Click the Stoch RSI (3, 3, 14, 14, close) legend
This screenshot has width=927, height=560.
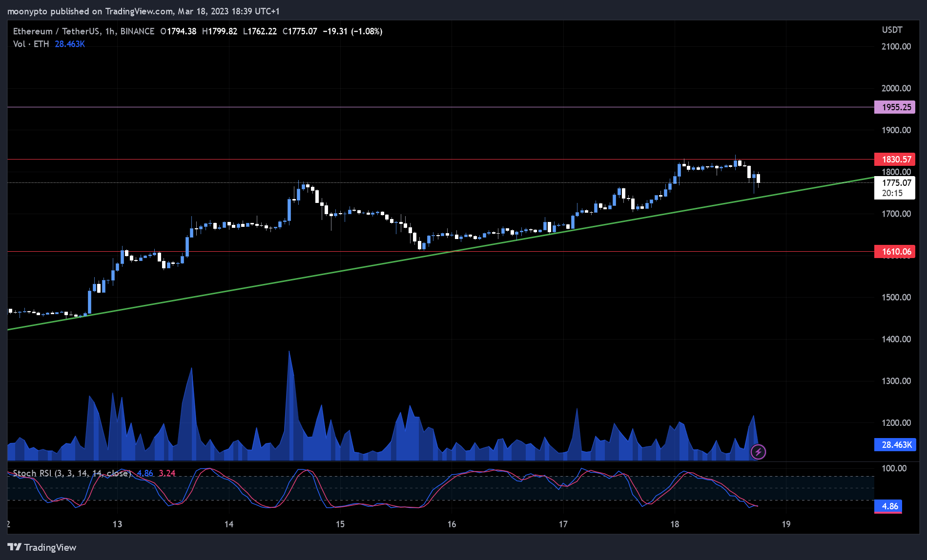72,473
